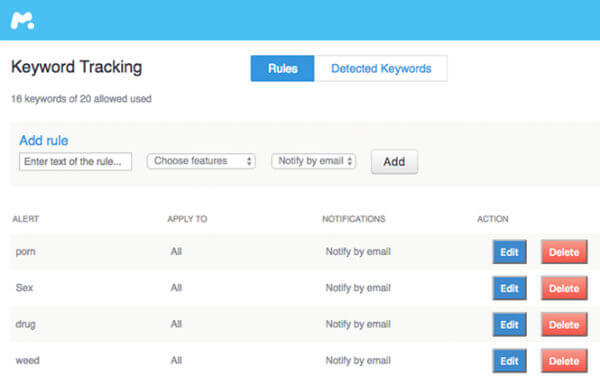
Task: Select the keyword cell 'weed'
Action: point(27,360)
